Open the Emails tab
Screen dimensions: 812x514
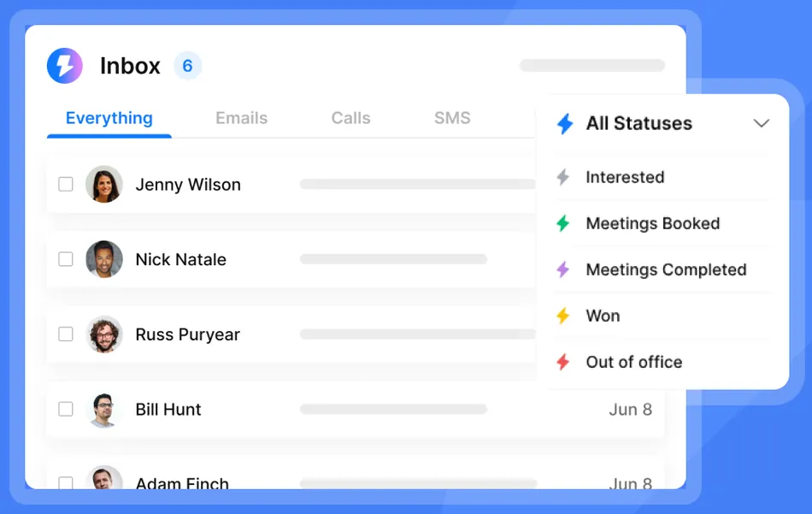(241, 118)
